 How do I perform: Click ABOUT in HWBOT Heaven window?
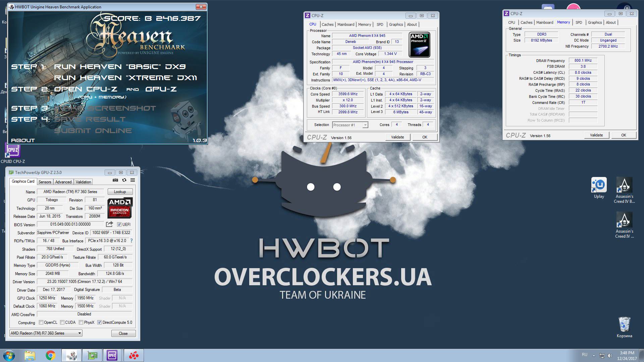coord(23,140)
